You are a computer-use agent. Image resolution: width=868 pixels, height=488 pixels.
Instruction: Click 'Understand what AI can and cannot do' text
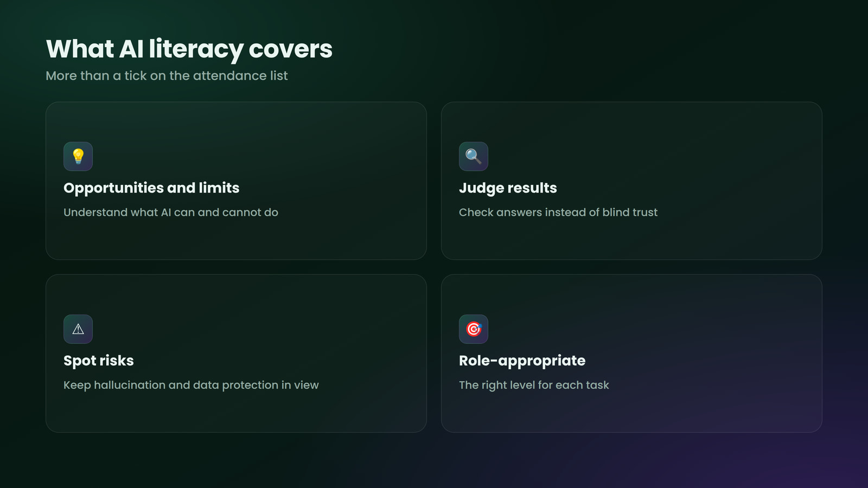pos(171,213)
